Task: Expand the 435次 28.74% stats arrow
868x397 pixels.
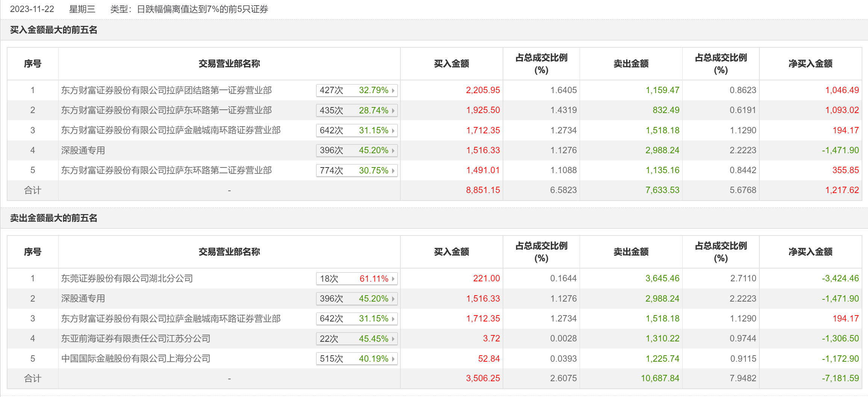Action: 393,110
